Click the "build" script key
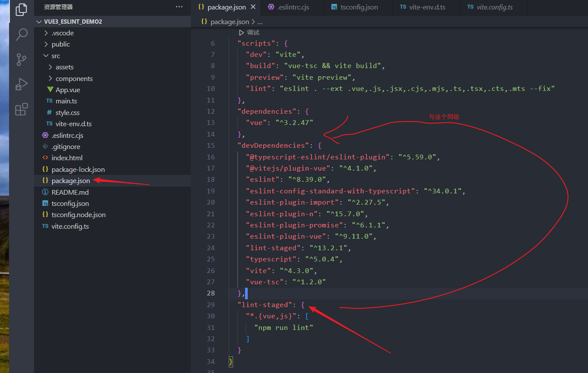Screen dimensions: 588x373 click(x=260, y=66)
